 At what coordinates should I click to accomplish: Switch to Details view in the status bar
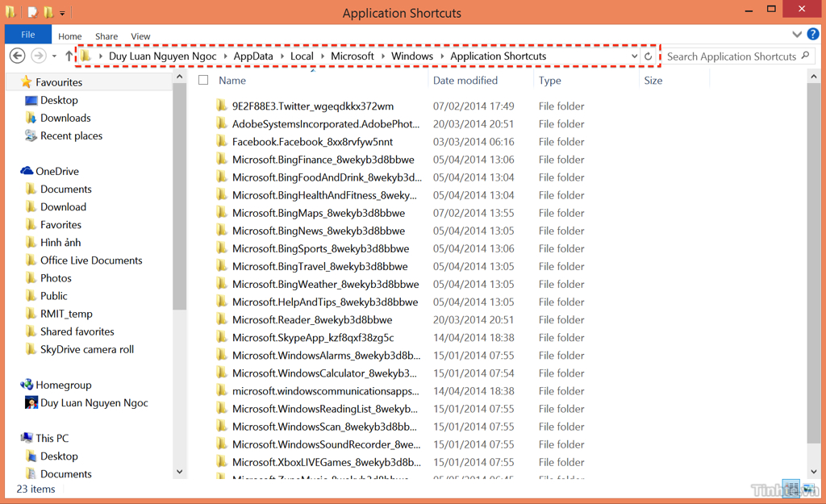coord(791,489)
